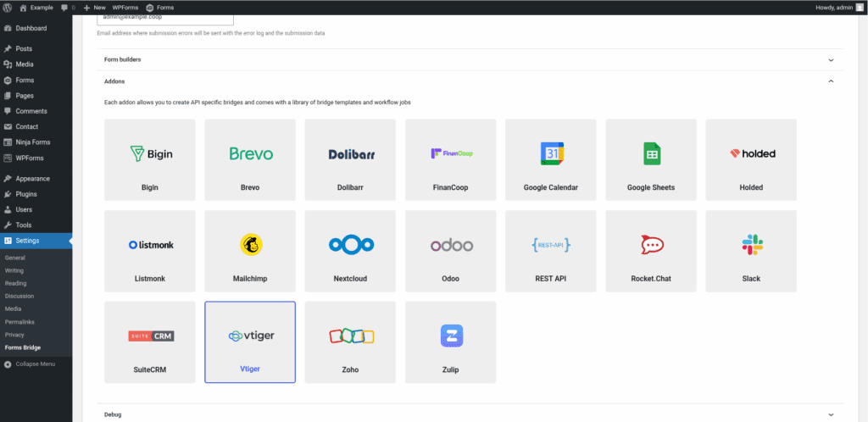Screen dimensions: 868x422
Task: Open the Google Sheets addon icon
Action: point(652,153)
